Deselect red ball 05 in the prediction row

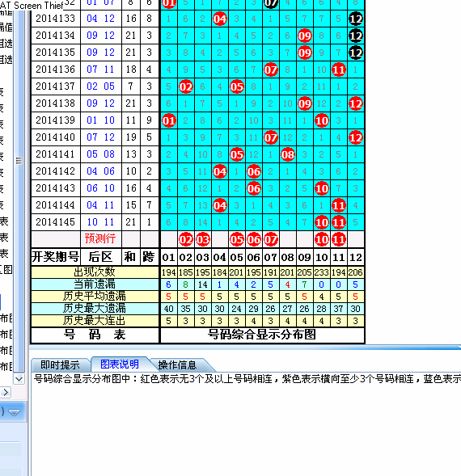pyautogui.click(x=237, y=239)
